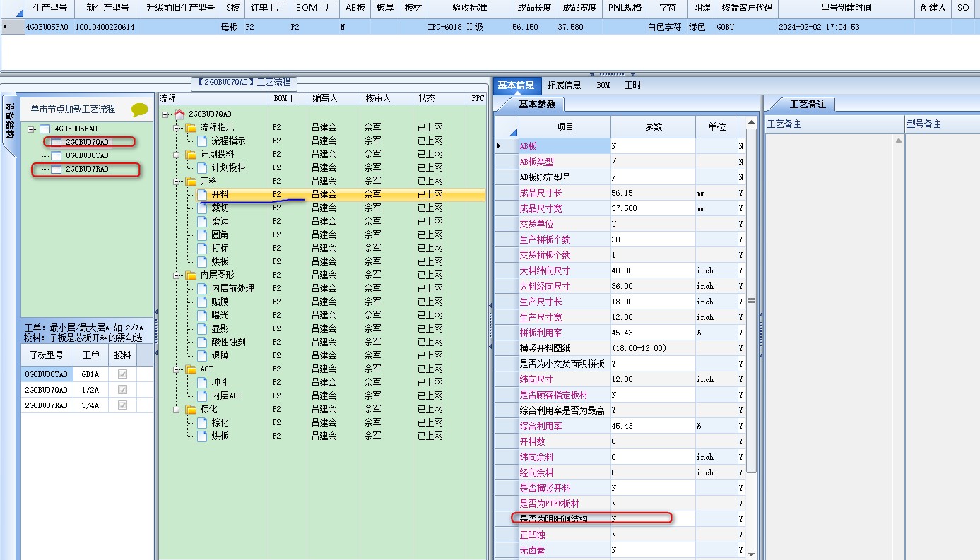Viewport: 980px width, 560px height.
Task: Select the 流程指示 folder icon
Action: (x=191, y=128)
